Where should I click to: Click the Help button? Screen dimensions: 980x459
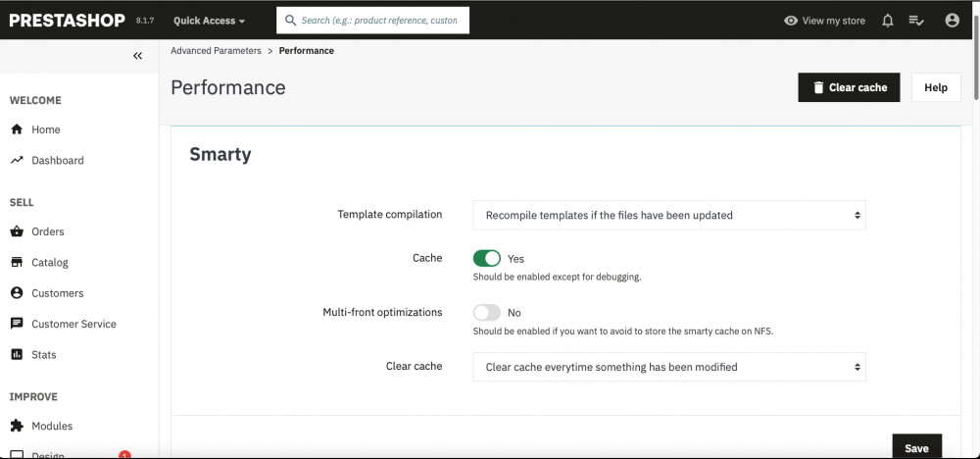point(935,87)
